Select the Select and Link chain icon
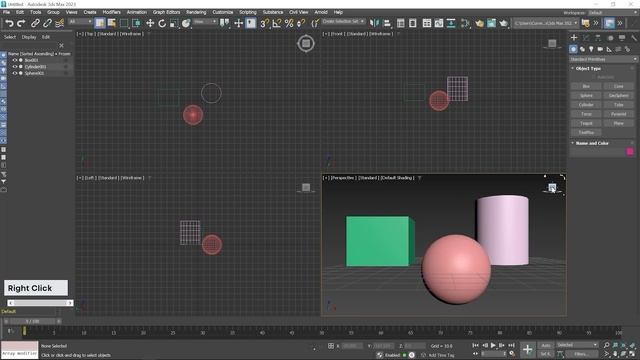This screenshot has height=360, width=640. (x=35, y=23)
